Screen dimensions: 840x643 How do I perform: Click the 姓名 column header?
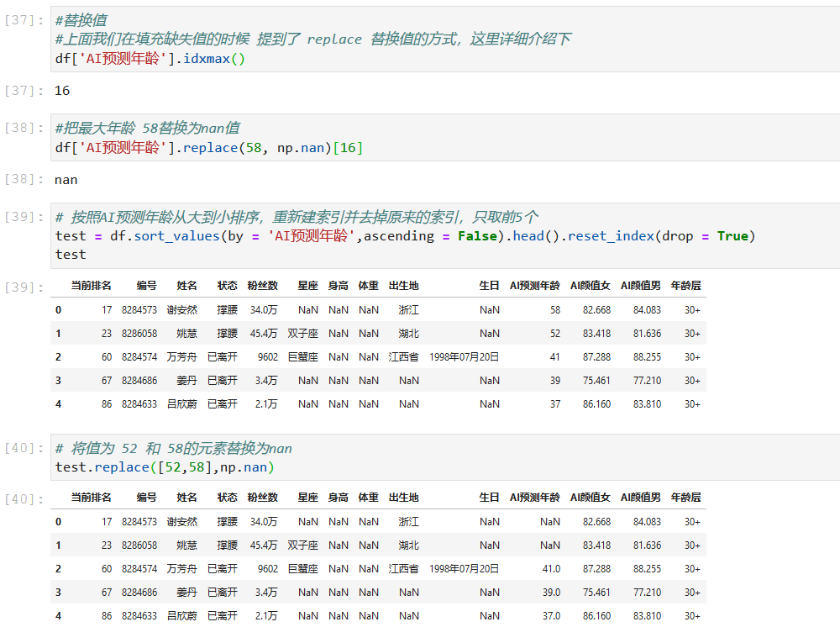pos(186,285)
